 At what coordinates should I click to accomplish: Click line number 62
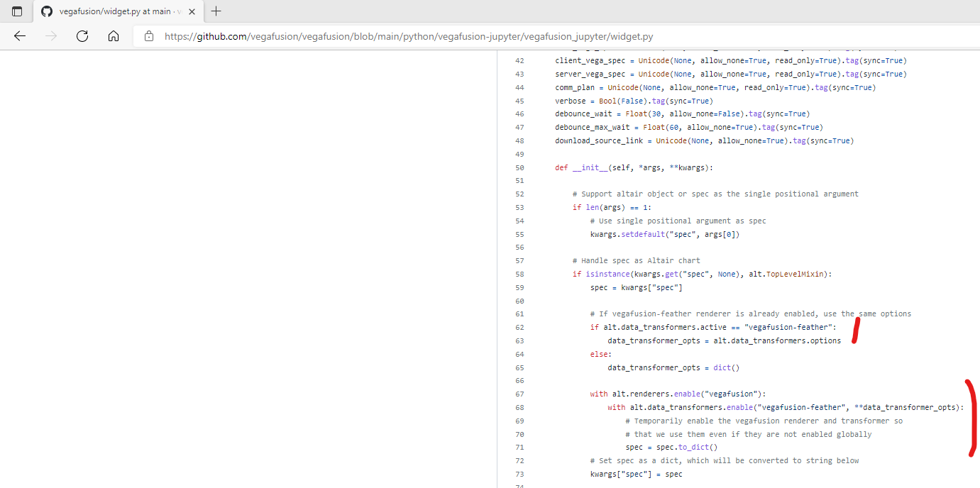click(519, 327)
